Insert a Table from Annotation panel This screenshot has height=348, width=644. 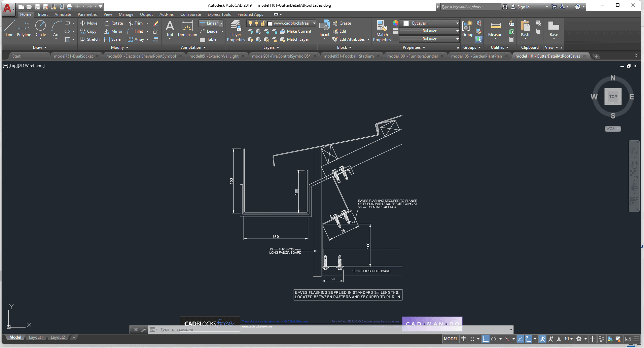coord(208,39)
